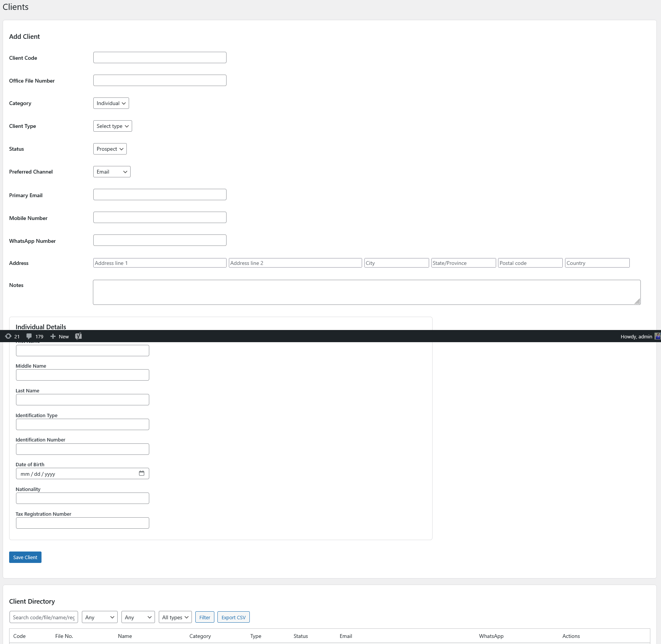Click the plus New icon in admin bar
Image resolution: width=661 pixels, height=644 pixels.
pos(59,336)
